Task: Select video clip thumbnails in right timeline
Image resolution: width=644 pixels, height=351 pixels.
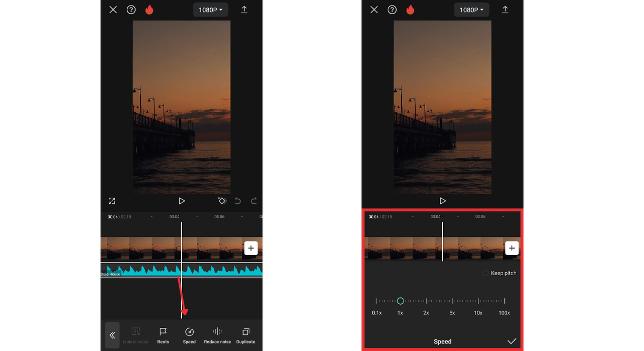Action: pos(435,248)
